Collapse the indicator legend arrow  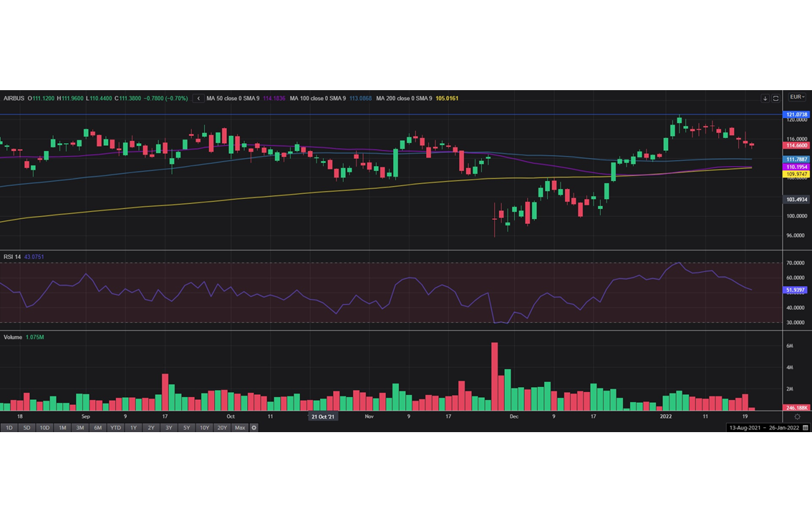click(198, 98)
